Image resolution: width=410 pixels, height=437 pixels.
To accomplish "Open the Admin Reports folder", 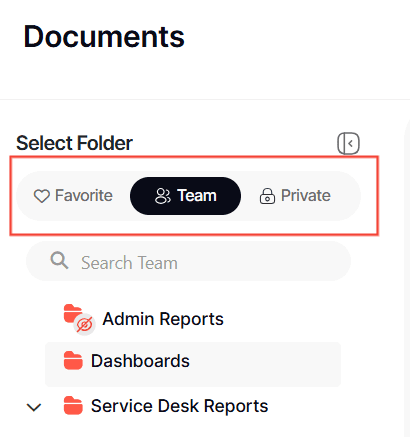I will (163, 319).
